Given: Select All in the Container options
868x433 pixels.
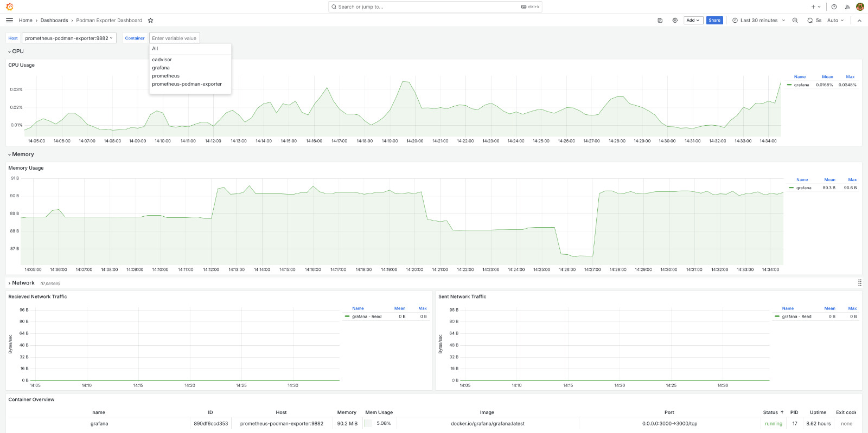Looking at the screenshot, I should [190, 49].
